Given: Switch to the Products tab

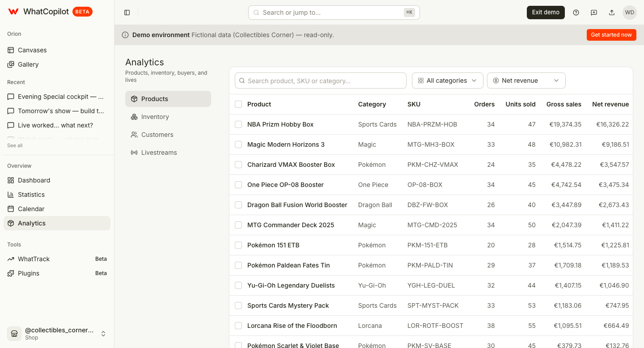Looking at the screenshot, I should [168, 99].
